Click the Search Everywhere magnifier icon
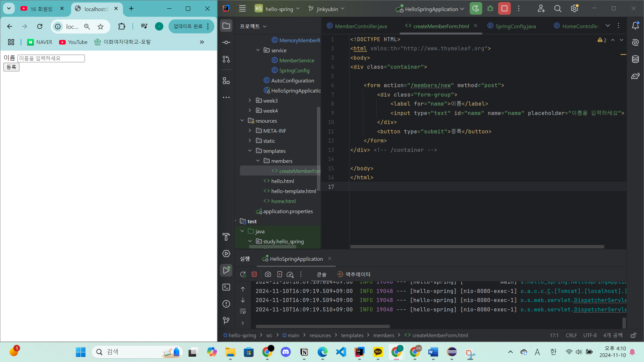The image size is (644, 362). (x=557, y=9)
